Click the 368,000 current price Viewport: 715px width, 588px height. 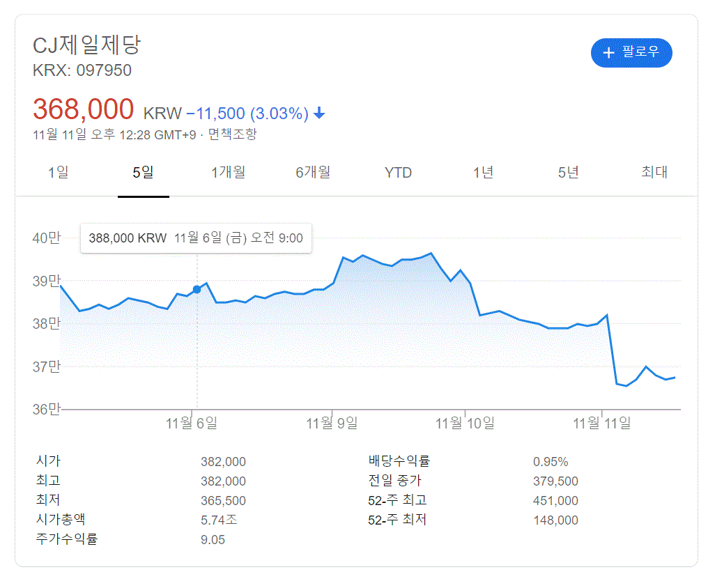pyautogui.click(x=83, y=110)
